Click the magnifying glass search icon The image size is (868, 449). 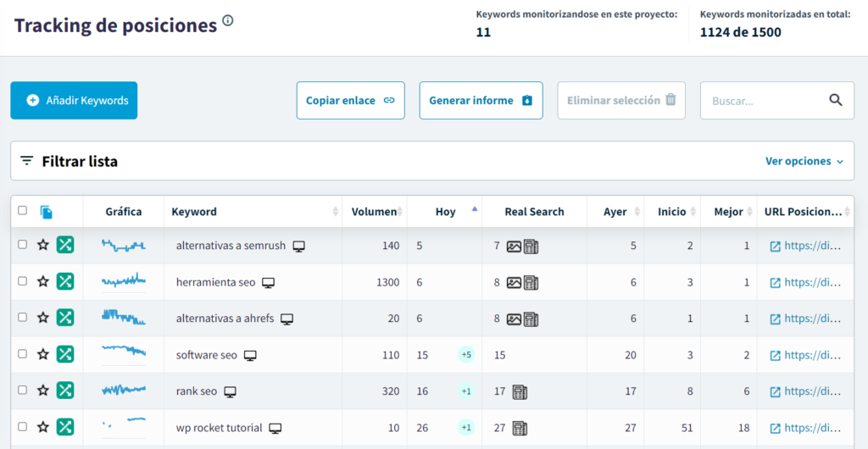click(x=836, y=100)
